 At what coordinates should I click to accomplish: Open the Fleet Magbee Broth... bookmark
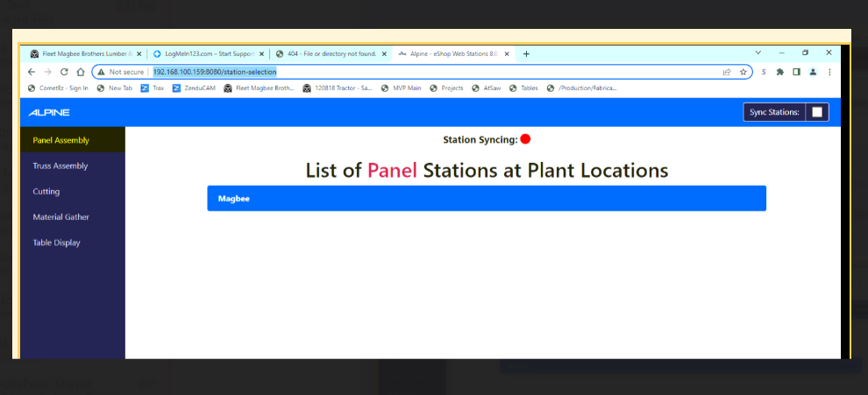point(259,88)
